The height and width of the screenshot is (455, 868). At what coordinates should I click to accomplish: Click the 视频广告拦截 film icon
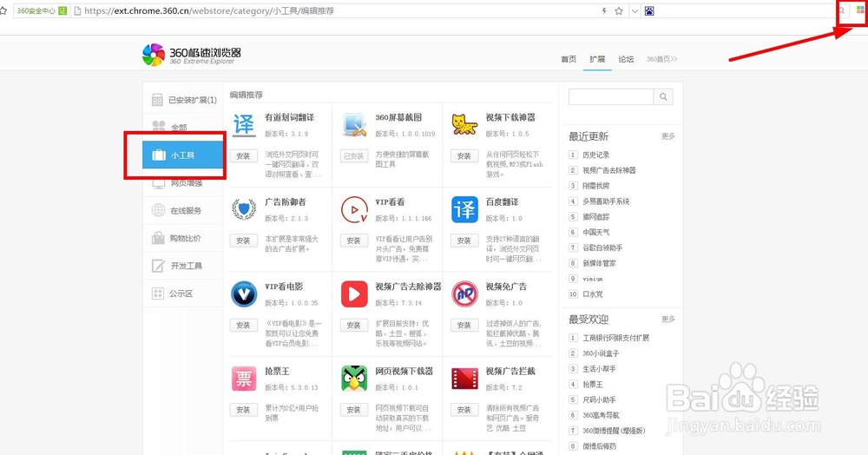(464, 379)
